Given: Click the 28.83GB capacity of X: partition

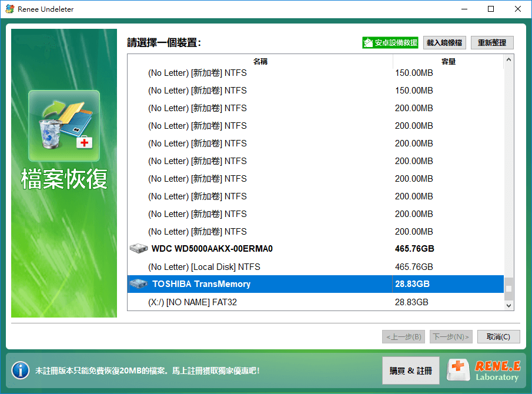Looking at the screenshot, I should coord(411,302).
